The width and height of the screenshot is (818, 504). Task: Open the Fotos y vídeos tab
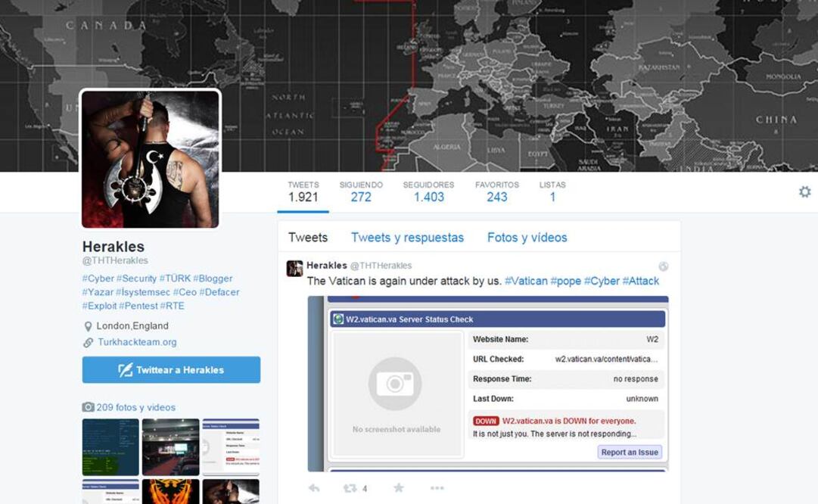click(x=527, y=238)
